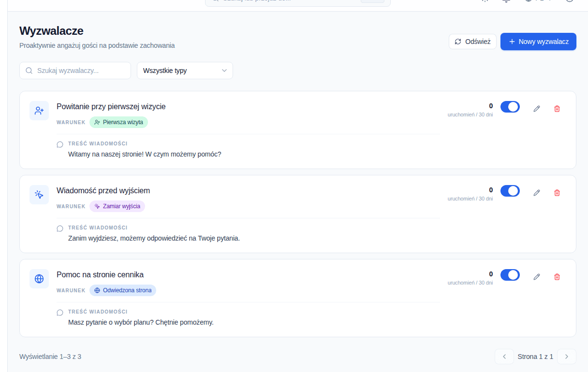Click the Odśwież button
The height and width of the screenshot is (372, 588).
pos(473,42)
